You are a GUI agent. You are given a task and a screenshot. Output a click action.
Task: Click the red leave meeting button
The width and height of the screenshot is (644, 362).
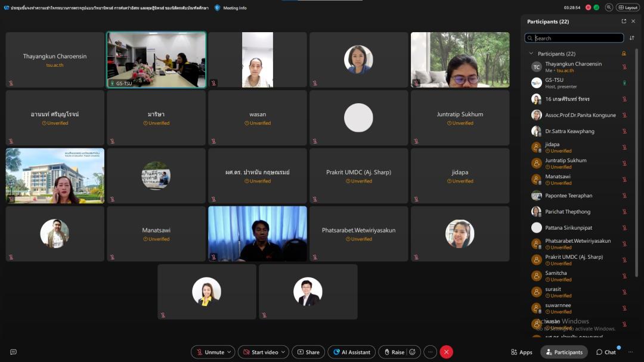(447, 352)
